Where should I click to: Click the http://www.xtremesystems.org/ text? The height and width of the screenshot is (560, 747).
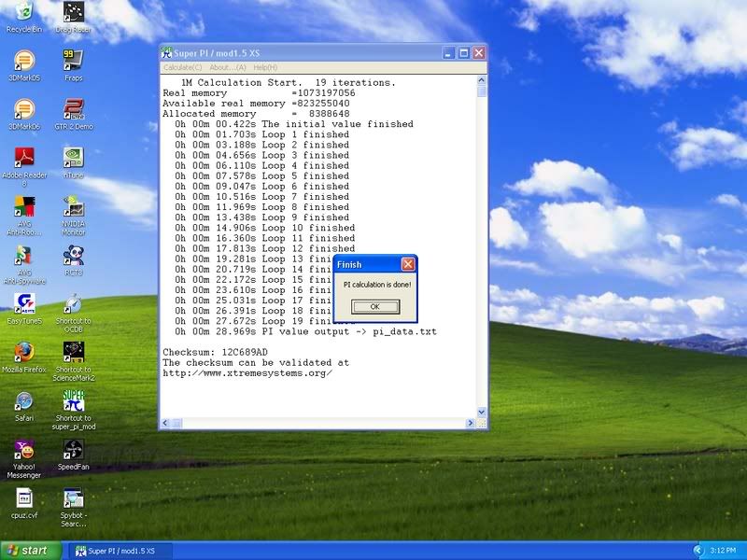click(x=247, y=373)
